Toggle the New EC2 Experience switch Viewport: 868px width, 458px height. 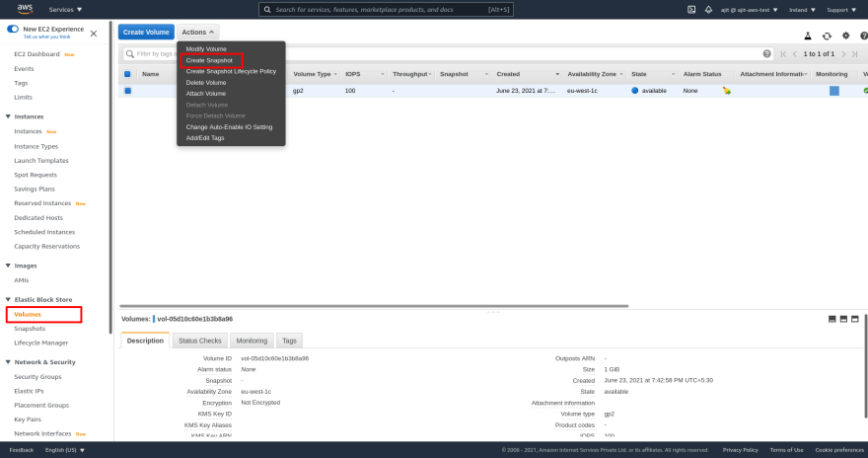click(13, 29)
